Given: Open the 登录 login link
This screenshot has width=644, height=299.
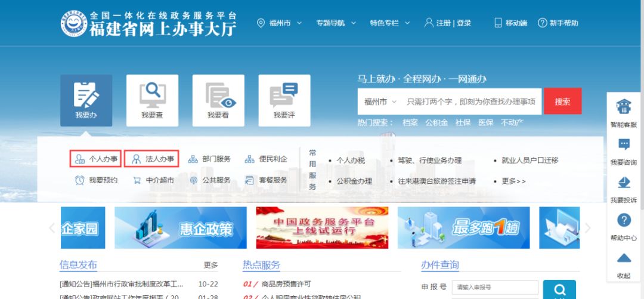Looking at the screenshot, I should 464,23.
